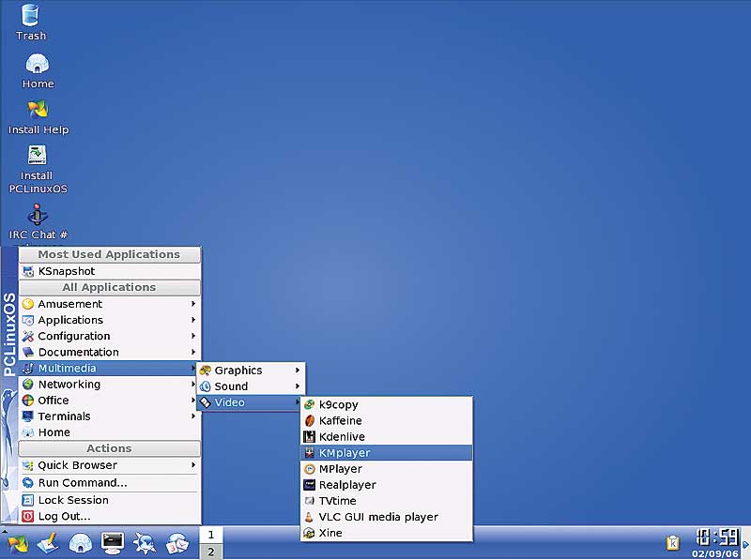The width and height of the screenshot is (751, 560).
Task: Open the Home igloo icon on the desktop
Action: (38, 70)
